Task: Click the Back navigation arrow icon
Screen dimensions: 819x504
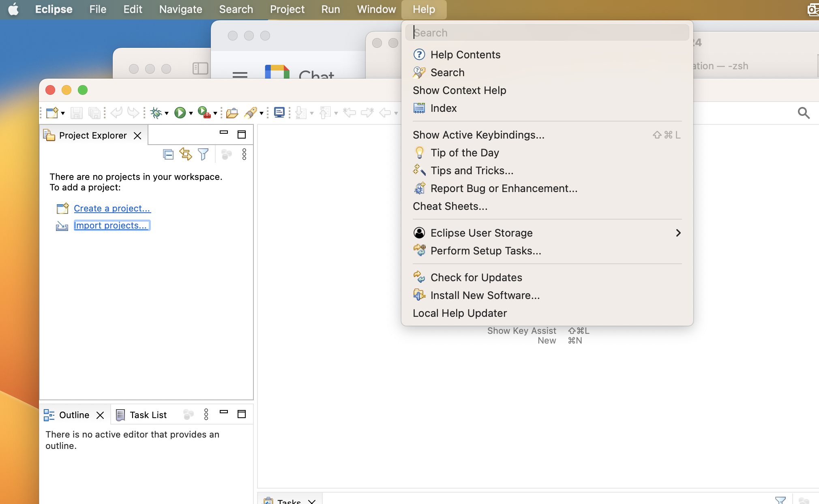Action: point(385,113)
